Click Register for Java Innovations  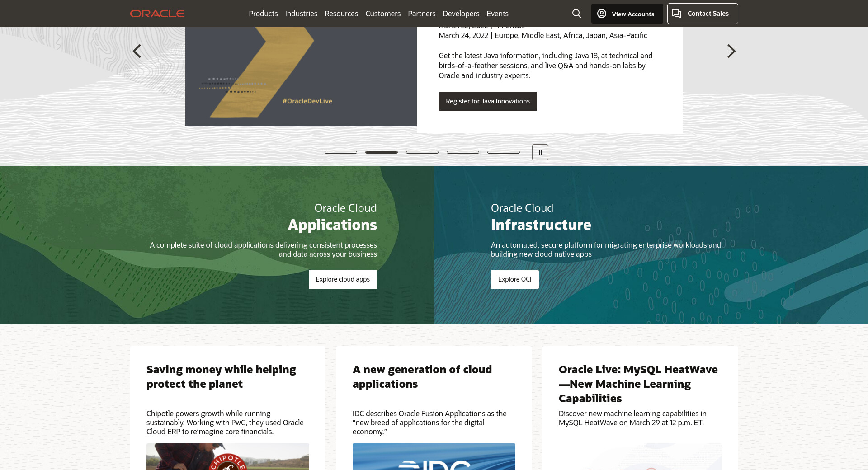coord(487,101)
